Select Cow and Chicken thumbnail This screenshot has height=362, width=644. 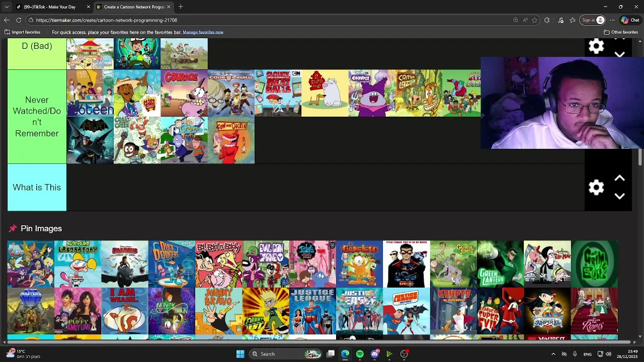click(231, 140)
